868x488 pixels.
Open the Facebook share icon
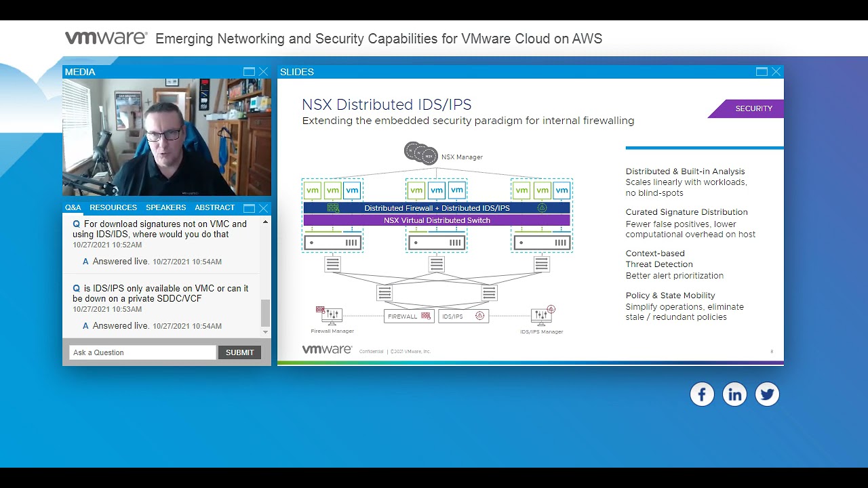point(702,394)
